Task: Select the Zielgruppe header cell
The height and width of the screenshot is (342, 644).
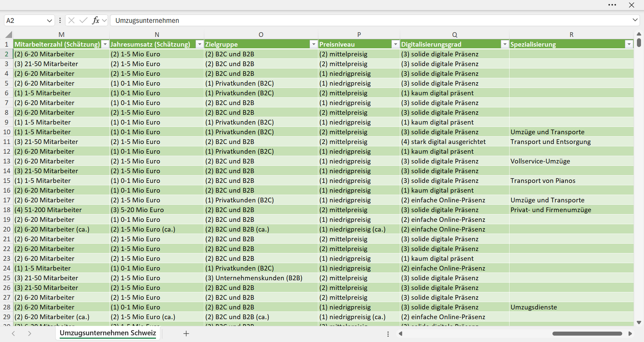Action: coord(261,44)
